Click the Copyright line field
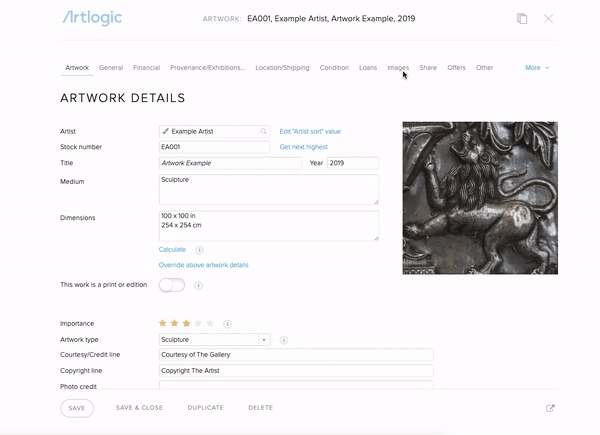 click(x=296, y=371)
